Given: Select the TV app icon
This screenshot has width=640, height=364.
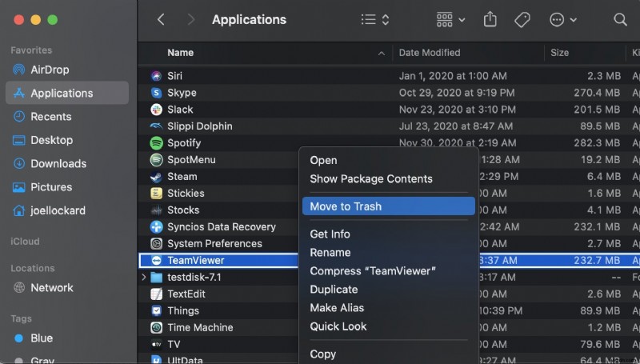Looking at the screenshot, I should coord(156,345).
